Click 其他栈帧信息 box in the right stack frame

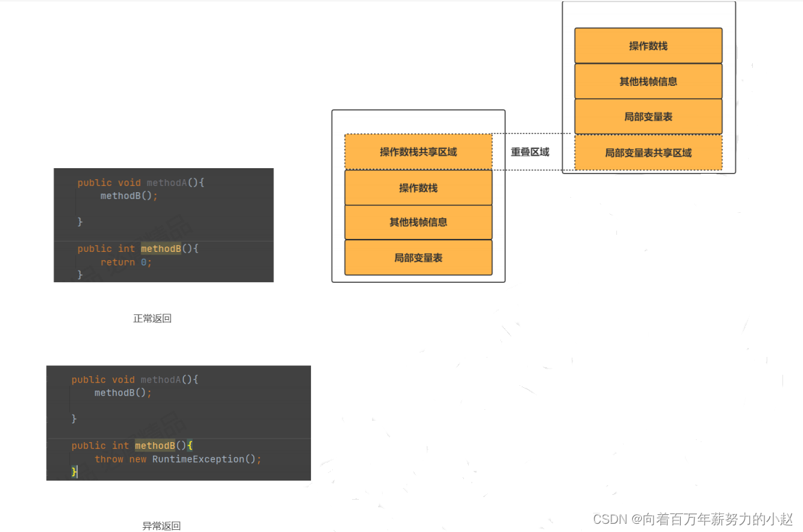[648, 82]
